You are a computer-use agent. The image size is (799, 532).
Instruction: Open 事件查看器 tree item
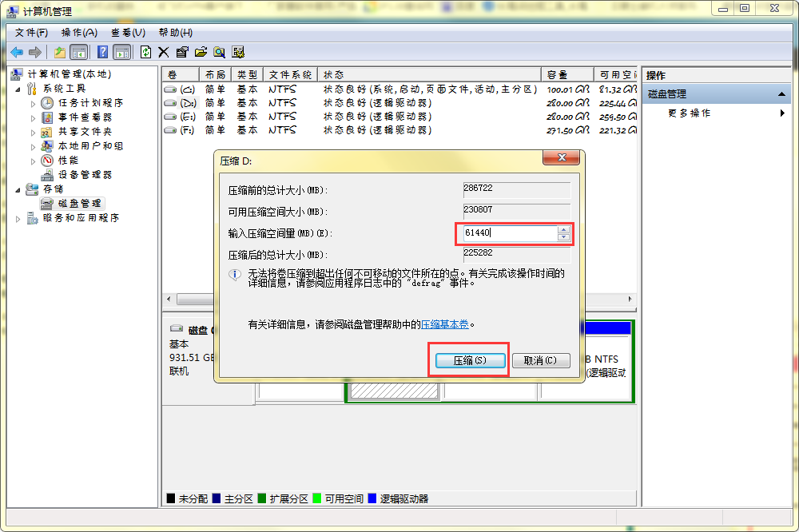point(85,117)
